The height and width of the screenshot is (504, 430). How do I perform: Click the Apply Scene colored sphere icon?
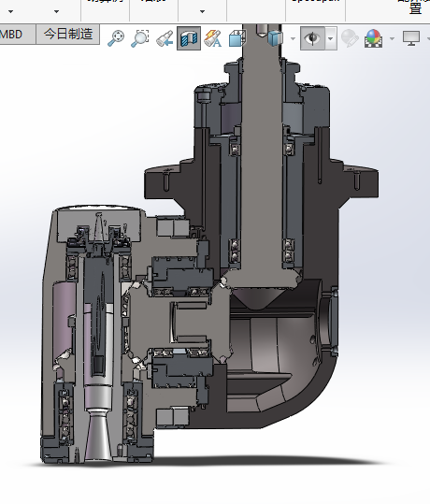(x=373, y=38)
